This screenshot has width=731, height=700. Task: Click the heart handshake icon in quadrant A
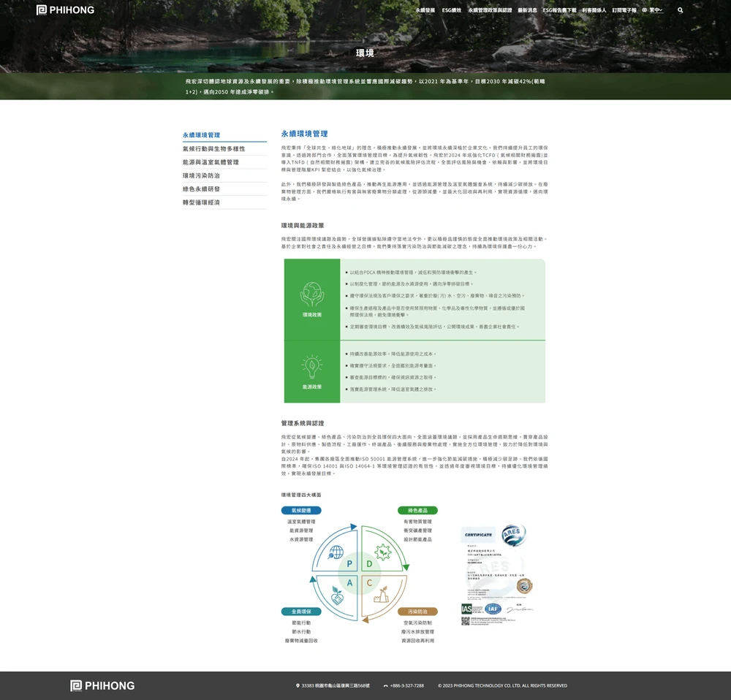click(337, 596)
